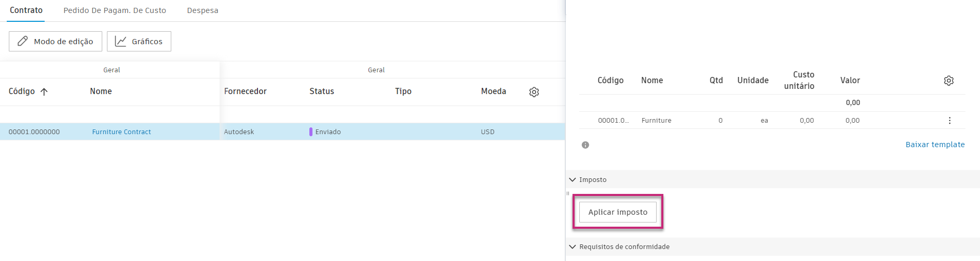Open three-dot menu for Furniture item

[949, 121]
